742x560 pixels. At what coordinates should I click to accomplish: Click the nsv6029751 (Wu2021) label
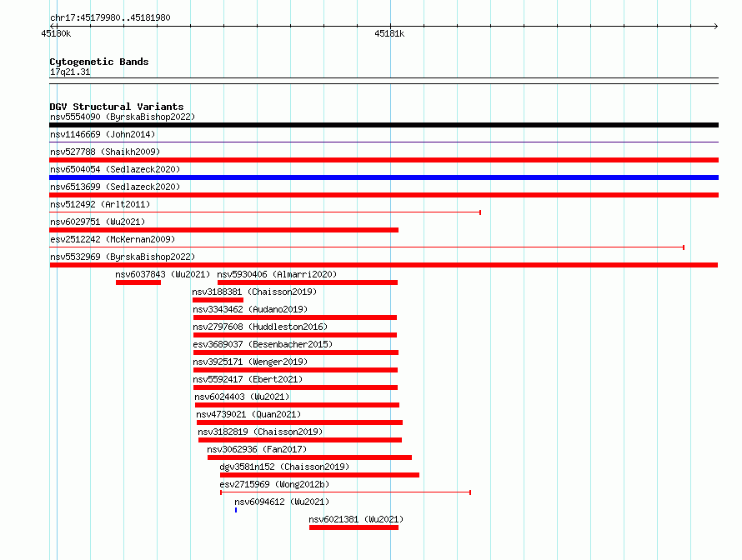point(98,222)
